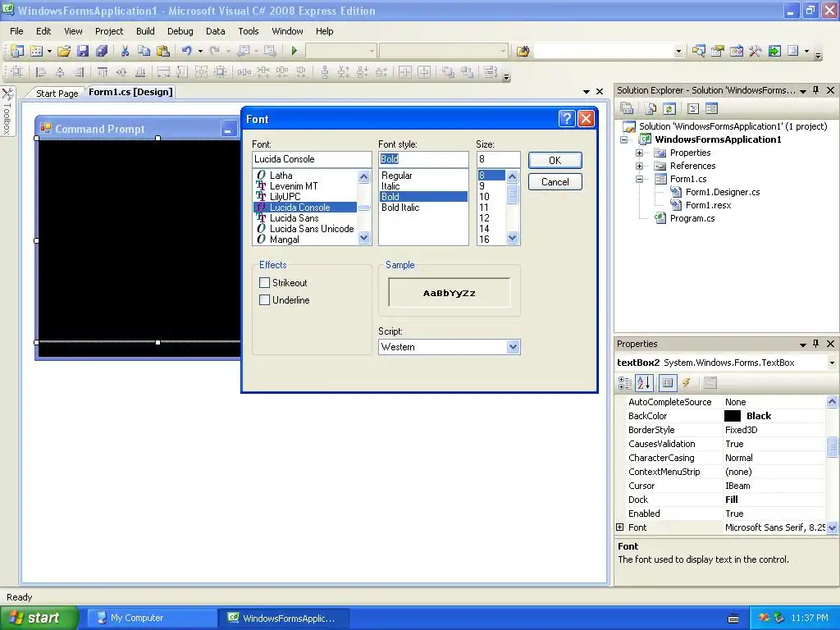Enable the Strikeout checkbox
The height and width of the screenshot is (630, 840).
point(264,282)
